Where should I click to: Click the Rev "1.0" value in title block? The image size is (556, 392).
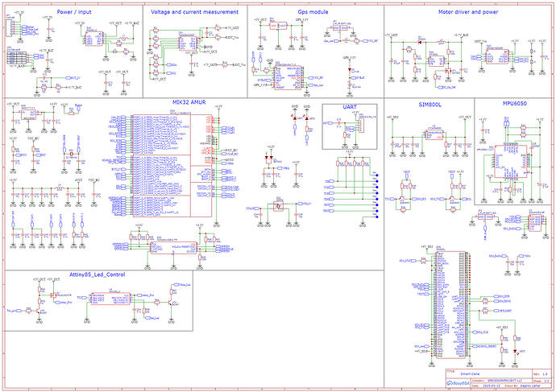545,374
